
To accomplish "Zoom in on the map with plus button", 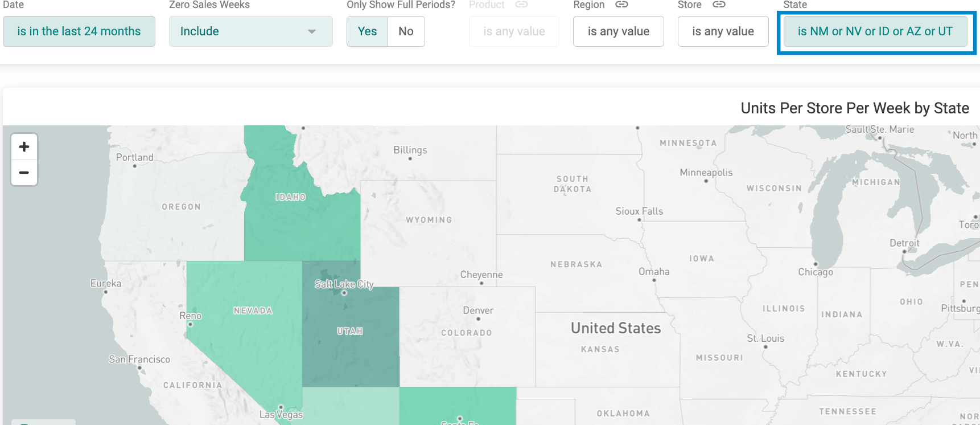I will [x=24, y=147].
